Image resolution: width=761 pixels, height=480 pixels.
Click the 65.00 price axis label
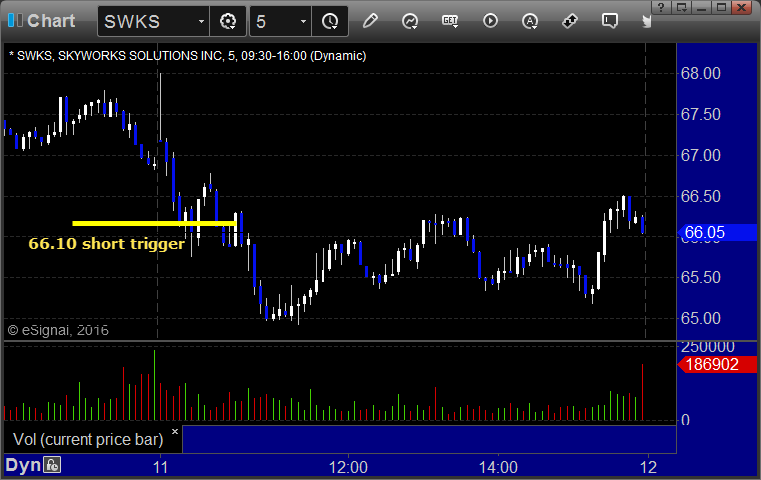700,318
